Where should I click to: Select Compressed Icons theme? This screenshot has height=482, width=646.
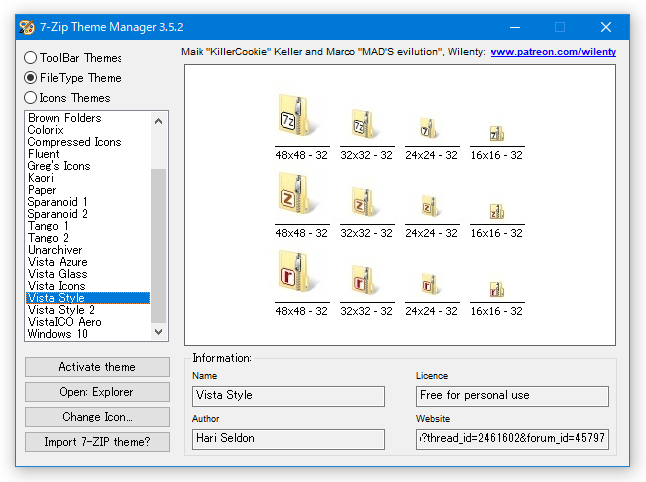tap(88, 142)
